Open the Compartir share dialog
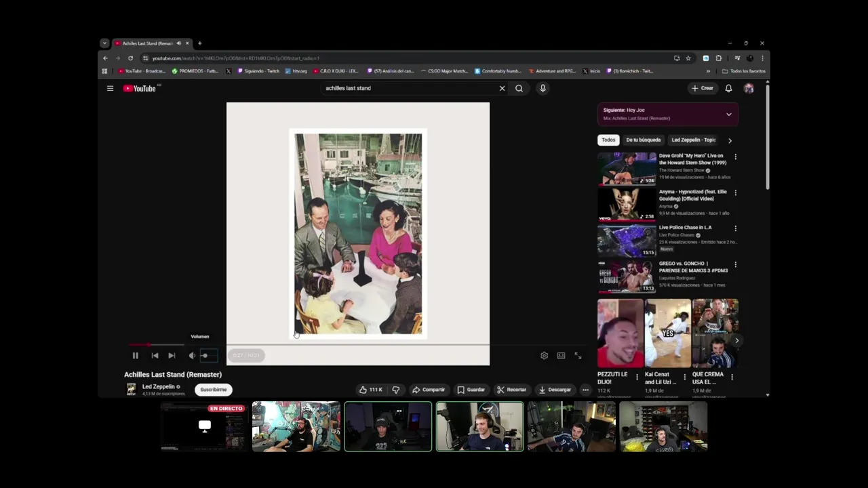The width and height of the screenshot is (868, 488). (x=429, y=390)
